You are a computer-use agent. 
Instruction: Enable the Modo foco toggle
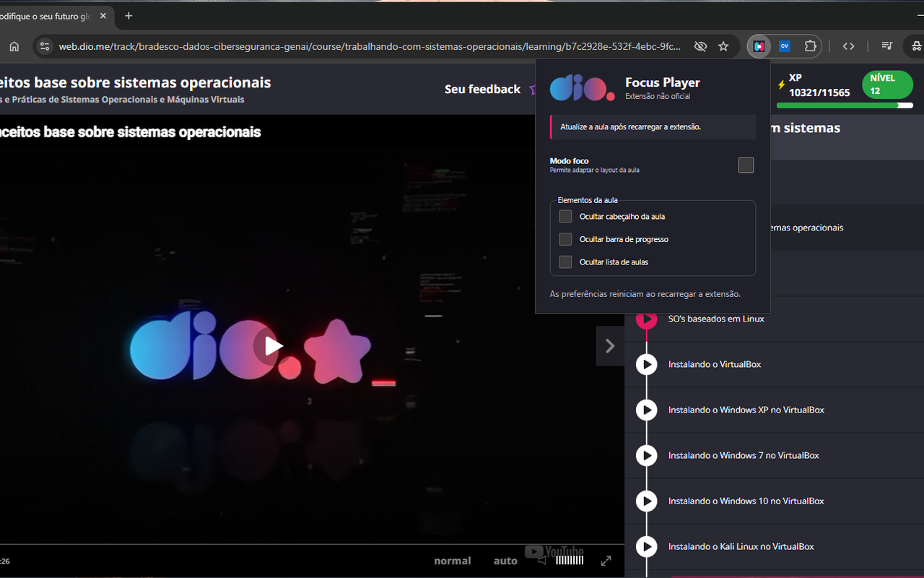[x=746, y=165]
